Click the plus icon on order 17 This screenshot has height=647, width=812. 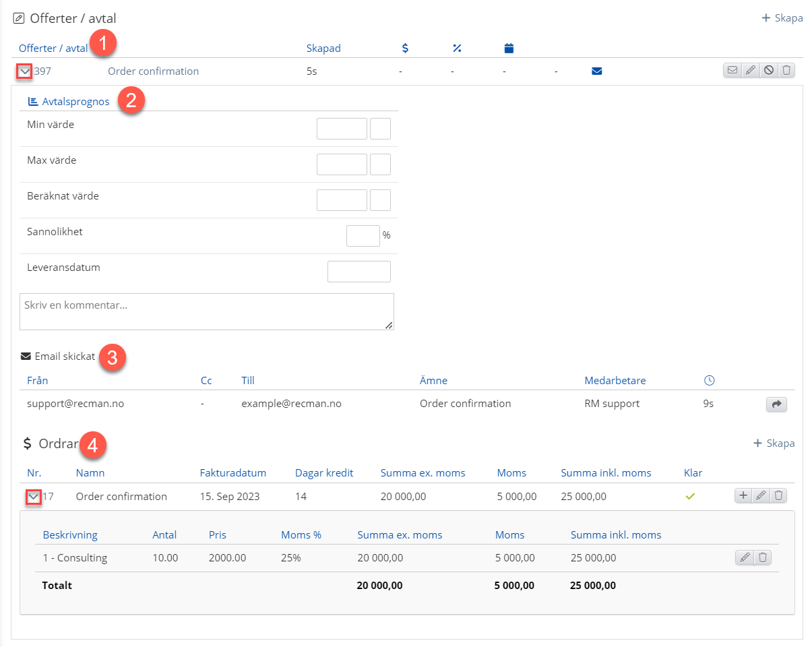(x=743, y=495)
